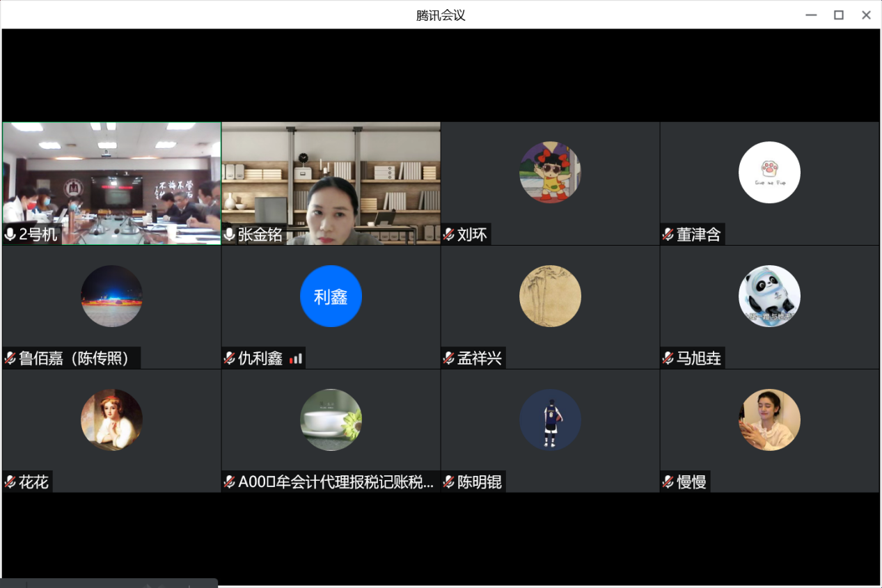The height and width of the screenshot is (588, 882).
Task: Click muted mic icon beside 马旭垚
Action: click(x=668, y=358)
